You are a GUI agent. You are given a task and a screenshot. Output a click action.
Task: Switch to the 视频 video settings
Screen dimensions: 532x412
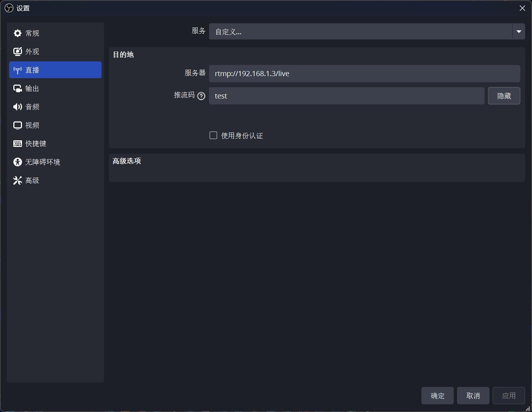coord(55,125)
